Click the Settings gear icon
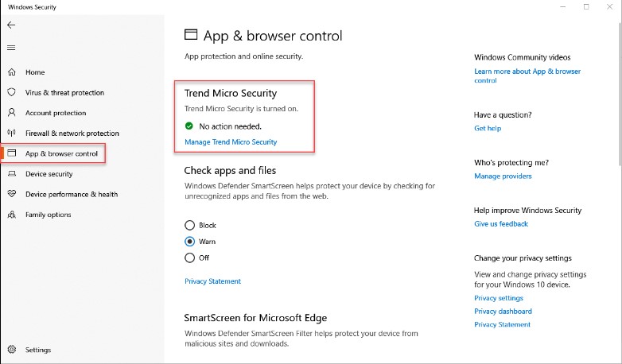Viewport: 622px width, 364px height. [x=11, y=350]
